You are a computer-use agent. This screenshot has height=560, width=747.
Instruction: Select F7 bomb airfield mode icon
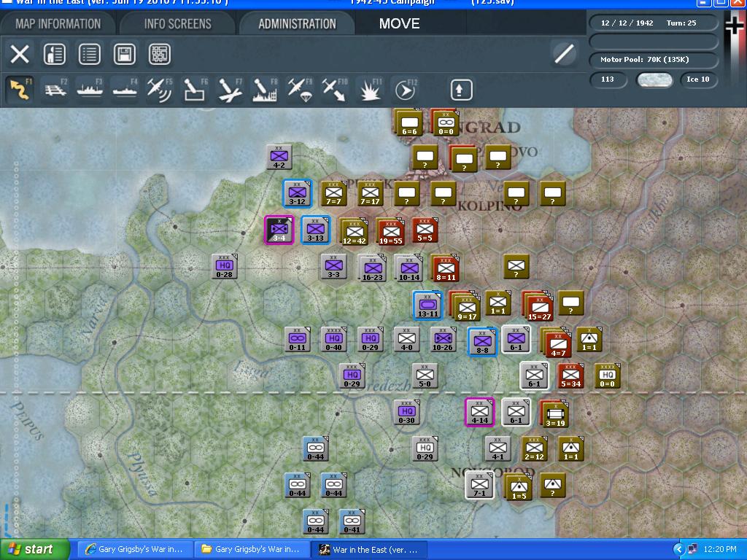click(230, 90)
